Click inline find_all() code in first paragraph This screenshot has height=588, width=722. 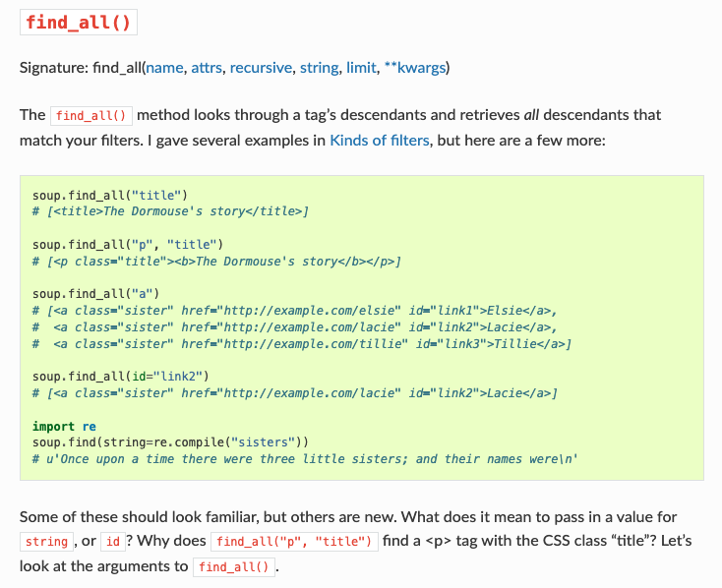[x=91, y=115]
